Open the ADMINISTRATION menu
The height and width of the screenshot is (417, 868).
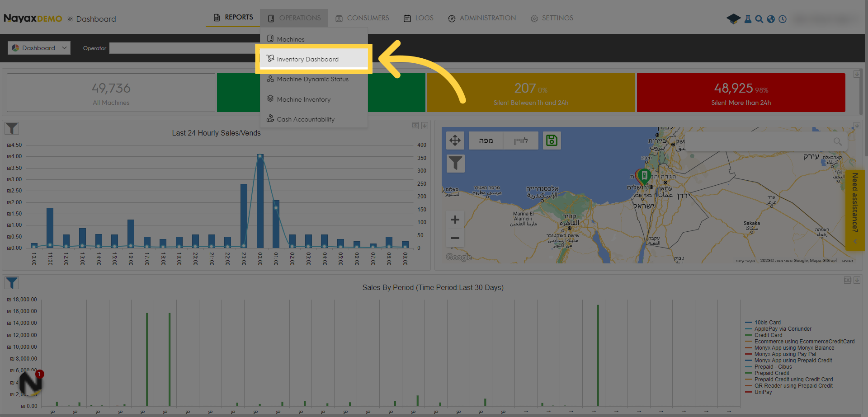tap(482, 18)
